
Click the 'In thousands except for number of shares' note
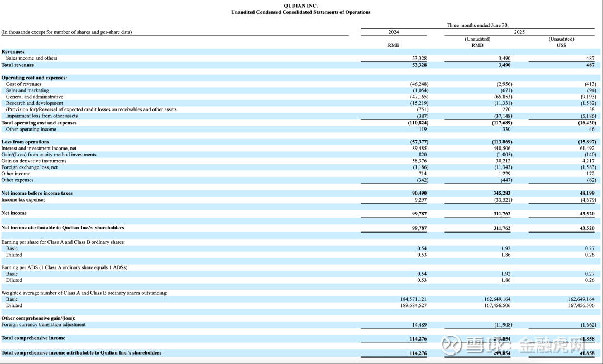point(66,32)
